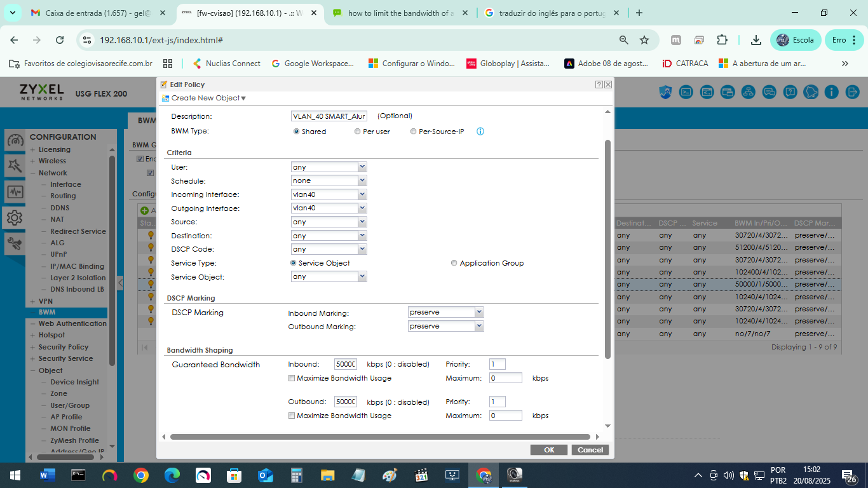Click OK to save the policy

(x=549, y=450)
